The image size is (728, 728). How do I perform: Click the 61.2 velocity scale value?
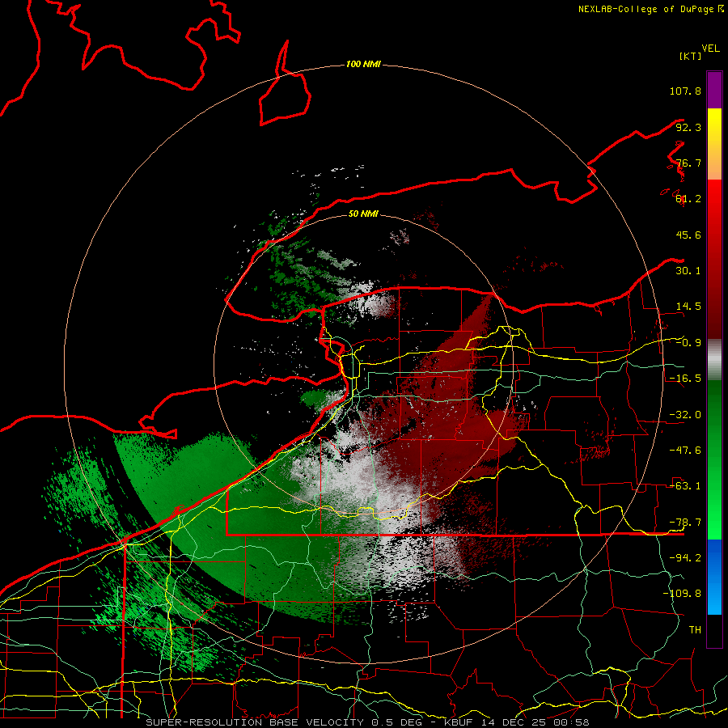coord(688,199)
